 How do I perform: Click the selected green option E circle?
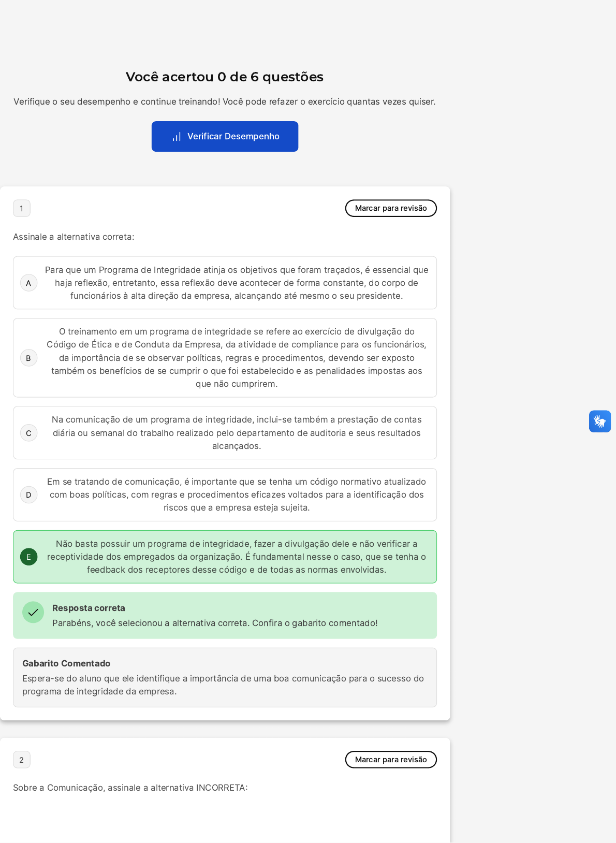(x=28, y=557)
